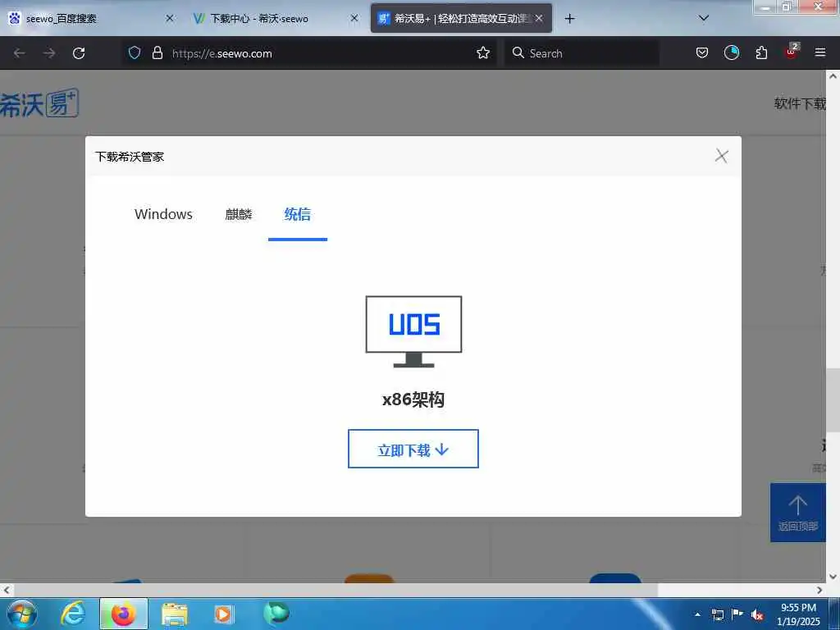The height and width of the screenshot is (630, 840).
Task: Click the Firefox taskbar icon
Action: pyautogui.click(x=124, y=614)
